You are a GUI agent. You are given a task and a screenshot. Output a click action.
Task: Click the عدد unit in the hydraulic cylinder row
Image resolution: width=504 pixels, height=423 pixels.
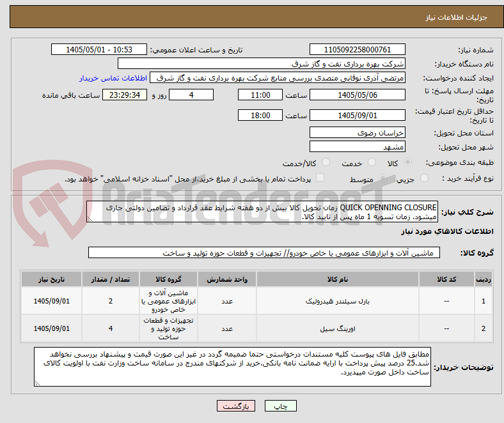[x=227, y=301]
